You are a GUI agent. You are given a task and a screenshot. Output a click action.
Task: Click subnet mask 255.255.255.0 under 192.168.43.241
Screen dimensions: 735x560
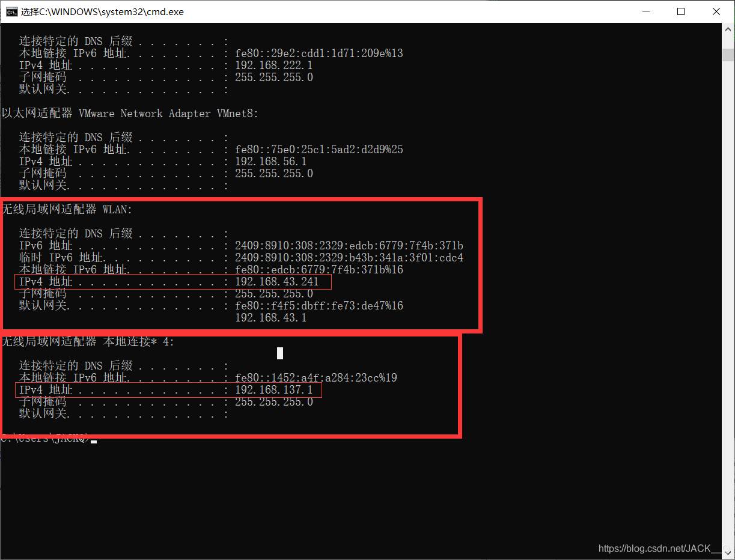click(274, 294)
